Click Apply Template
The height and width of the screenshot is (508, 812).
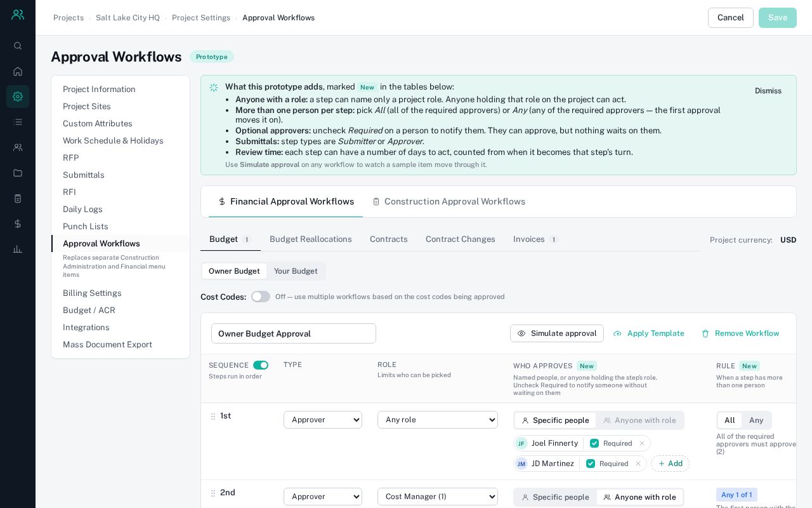tap(648, 333)
